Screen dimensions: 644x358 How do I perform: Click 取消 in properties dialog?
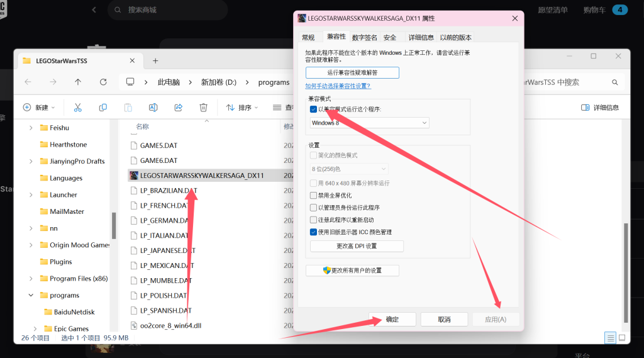click(x=444, y=320)
